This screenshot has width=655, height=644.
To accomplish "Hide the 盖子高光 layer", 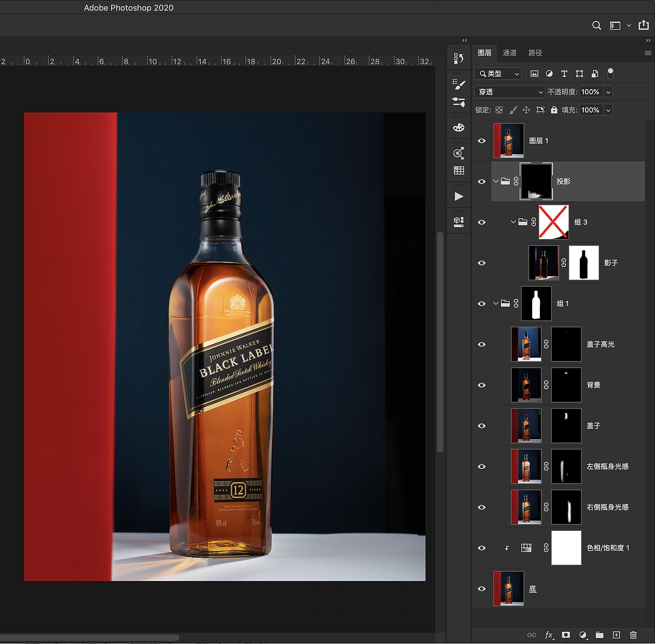I will tap(482, 344).
